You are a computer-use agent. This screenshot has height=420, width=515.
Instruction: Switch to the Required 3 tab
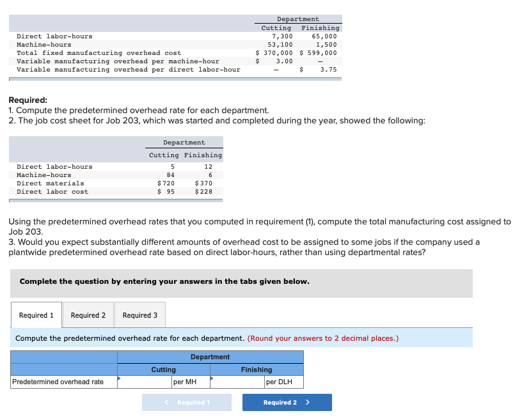click(x=140, y=314)
